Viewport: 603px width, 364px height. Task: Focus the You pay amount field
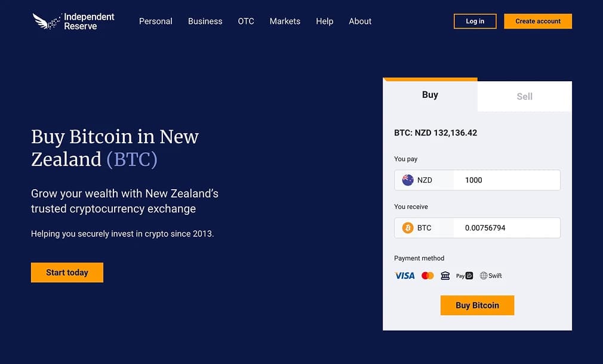point(506,180)
